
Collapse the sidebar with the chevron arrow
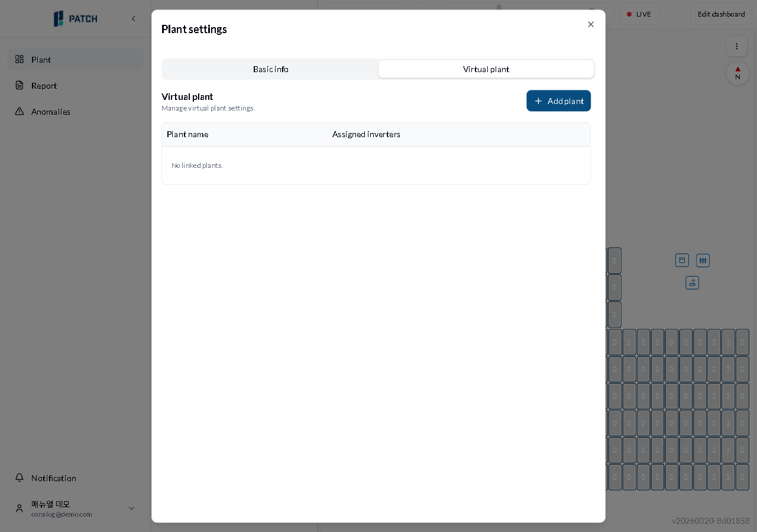133,19
